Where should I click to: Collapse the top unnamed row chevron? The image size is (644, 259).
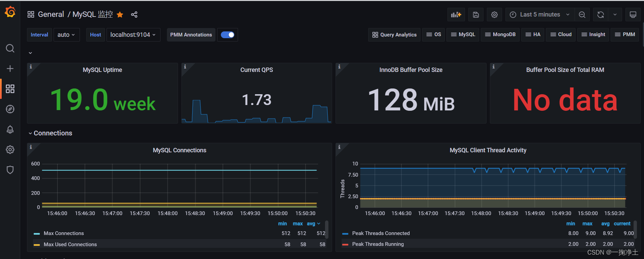tap(30, 53)
